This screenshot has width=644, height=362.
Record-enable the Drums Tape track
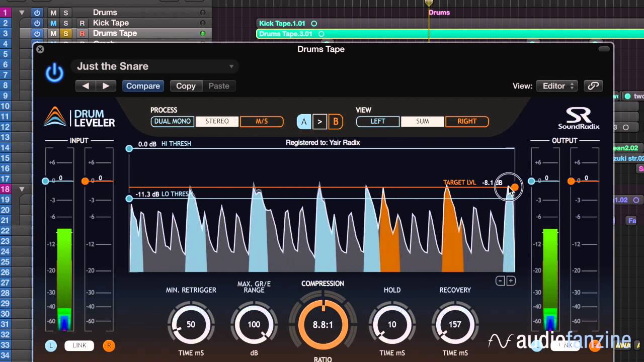[x=82, y=34]
